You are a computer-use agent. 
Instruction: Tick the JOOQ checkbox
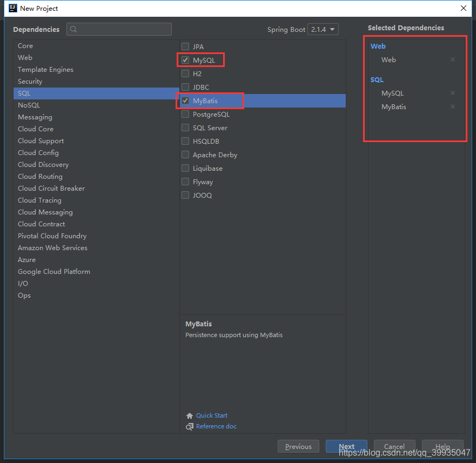[185, 195]
